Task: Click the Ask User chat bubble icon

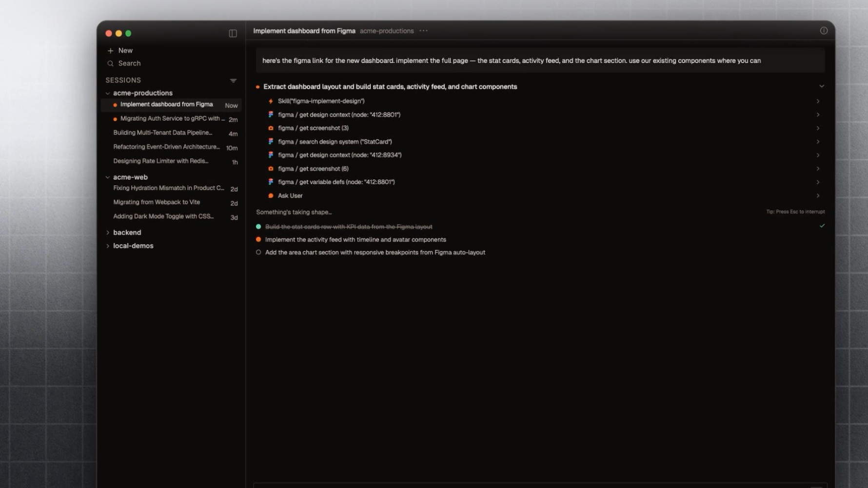Action: pos(271,196)
